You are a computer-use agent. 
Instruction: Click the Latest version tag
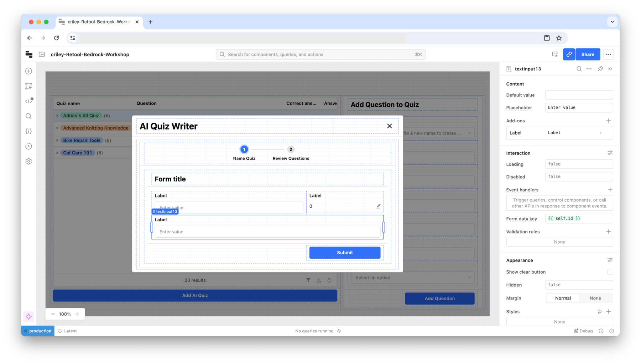(x=67, y=331)
